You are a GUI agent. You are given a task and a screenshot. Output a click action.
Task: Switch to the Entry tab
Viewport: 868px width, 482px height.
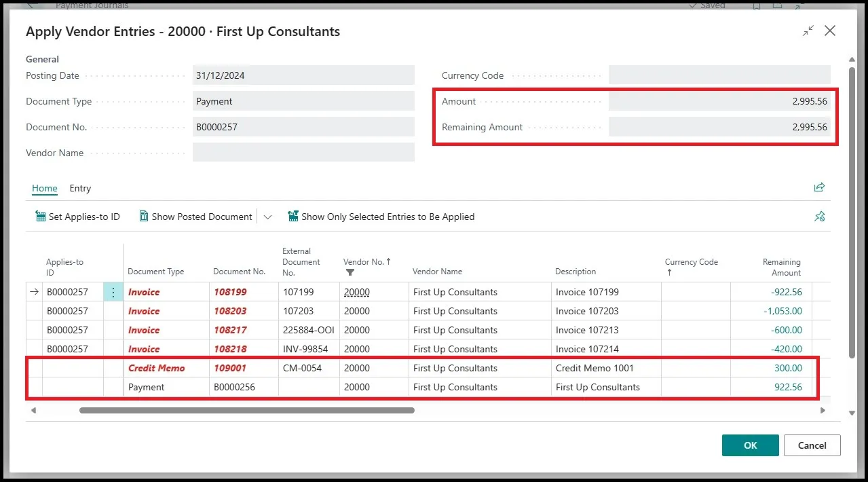(x=80, y=188)
